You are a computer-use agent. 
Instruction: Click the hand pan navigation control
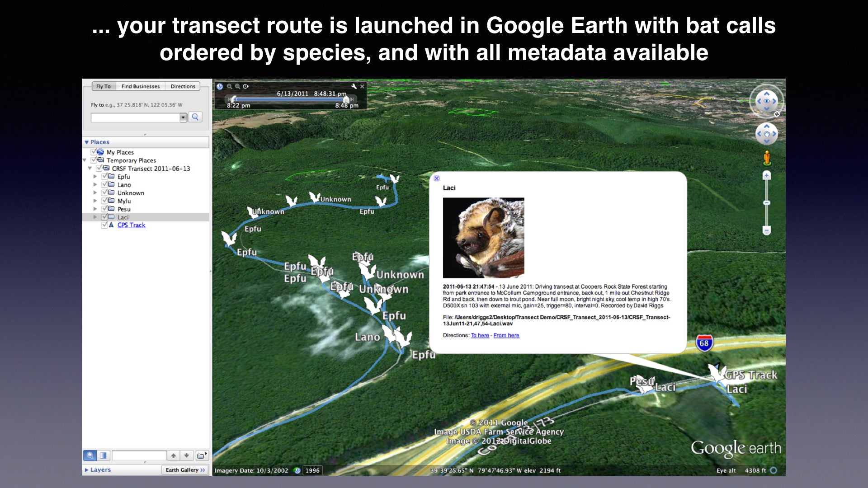tap(767, 134)
